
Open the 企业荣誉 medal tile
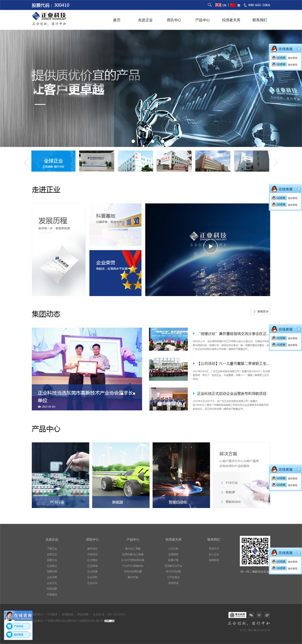(x=115, y=273)
